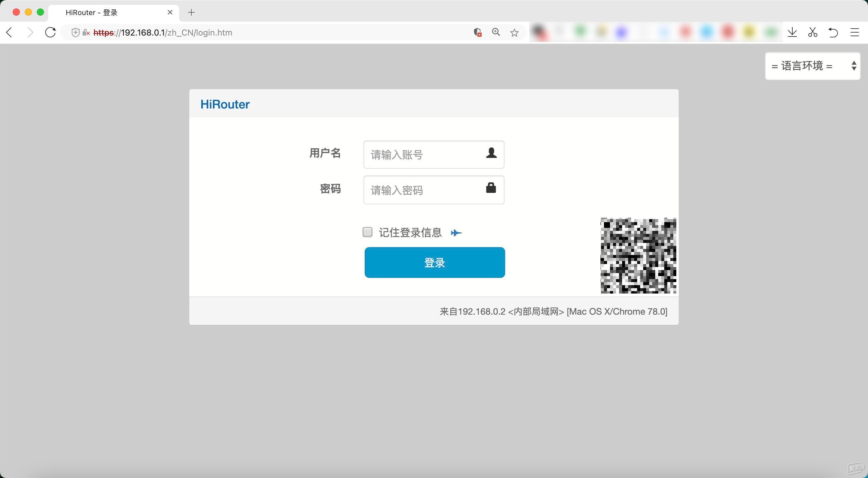Click the browser forward arrow
Screen dimensions: 868x478
(30, 32)
